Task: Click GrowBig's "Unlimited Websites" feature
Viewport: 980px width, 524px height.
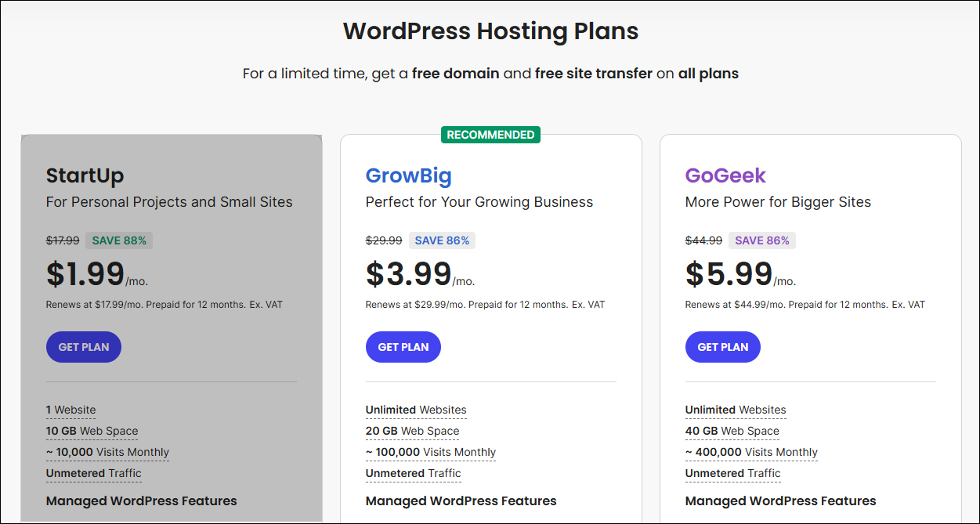Action: (416, 410)
